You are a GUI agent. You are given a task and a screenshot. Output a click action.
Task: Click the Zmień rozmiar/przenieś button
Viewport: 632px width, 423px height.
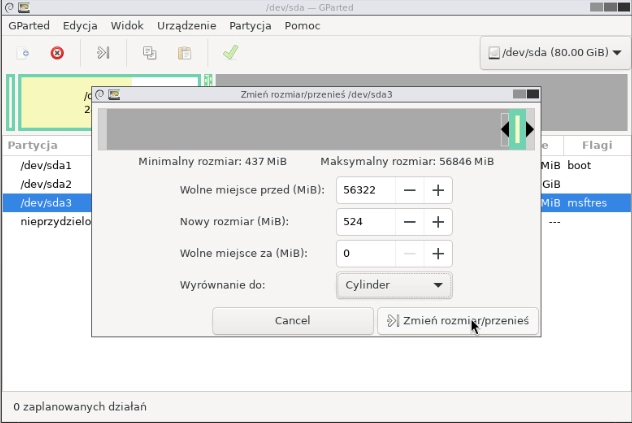tap(458, 321)
